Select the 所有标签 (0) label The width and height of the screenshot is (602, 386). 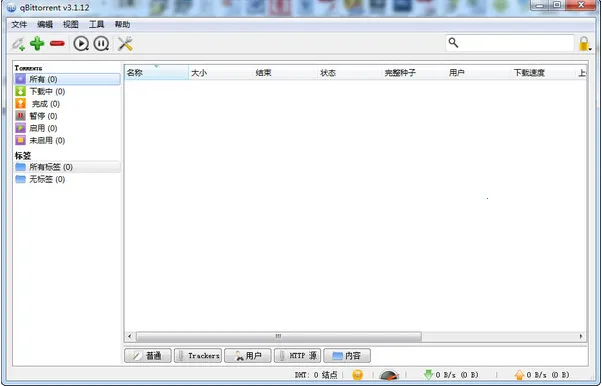[x=67, y=167]
